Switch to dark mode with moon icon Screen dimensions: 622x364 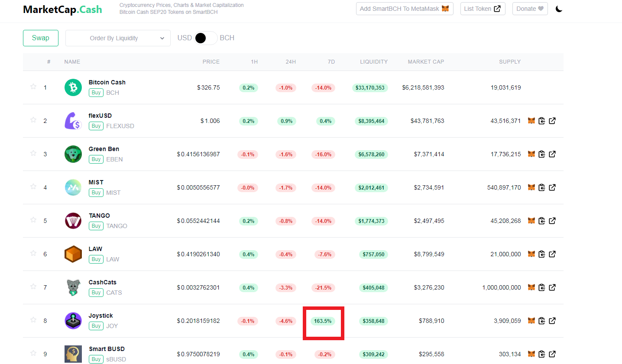559,9
